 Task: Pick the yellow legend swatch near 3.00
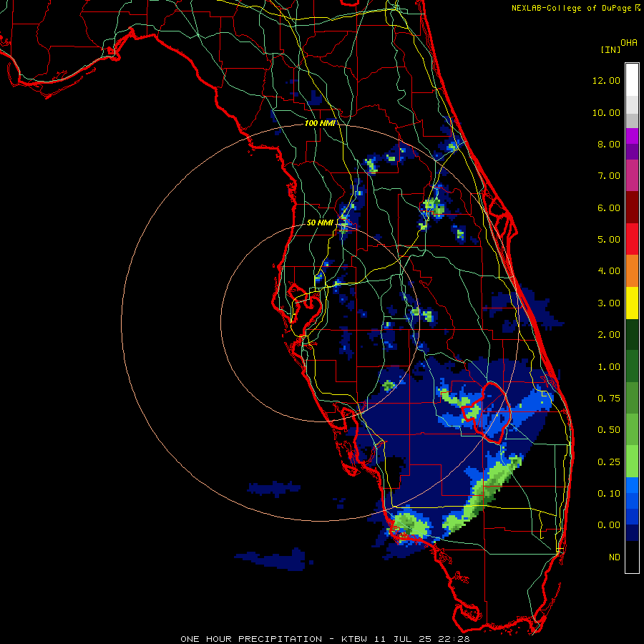[x=632, y=303]
